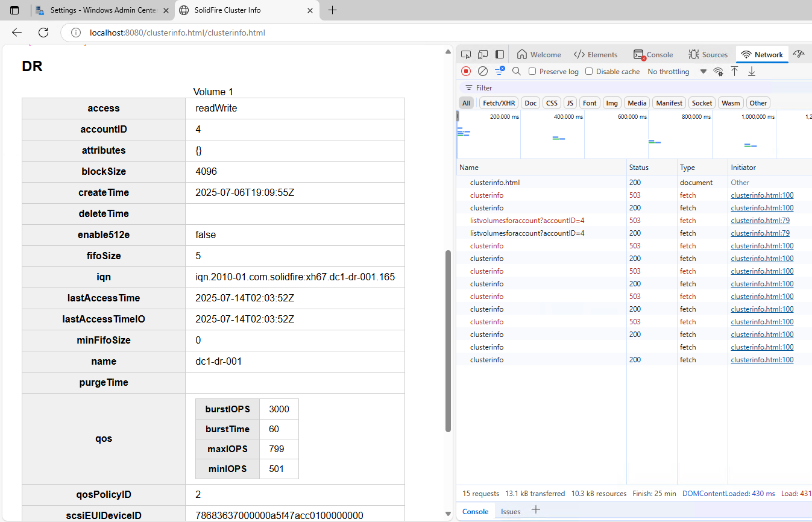Click the inspect element picker icon
812x522 pixels.
466,54
